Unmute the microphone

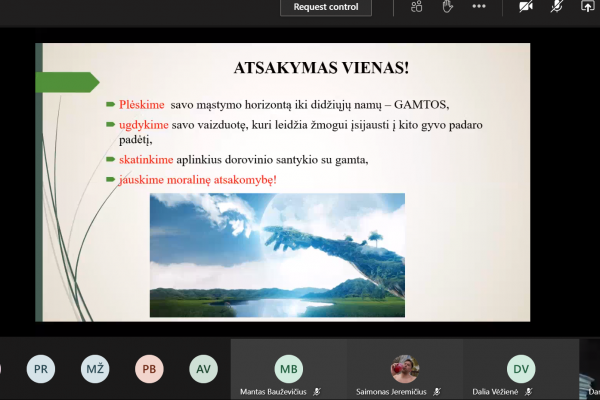tap(556, 7)
